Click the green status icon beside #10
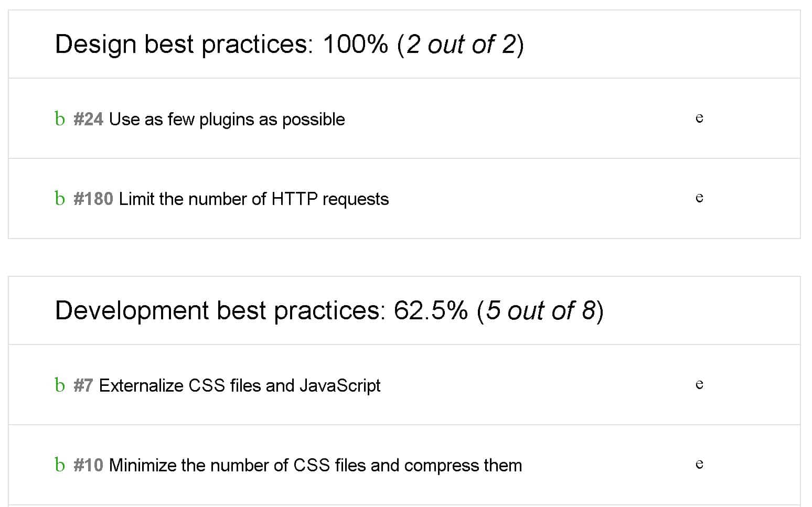Image resolution: width=812 pixels, height=507 pixels. 60,465
